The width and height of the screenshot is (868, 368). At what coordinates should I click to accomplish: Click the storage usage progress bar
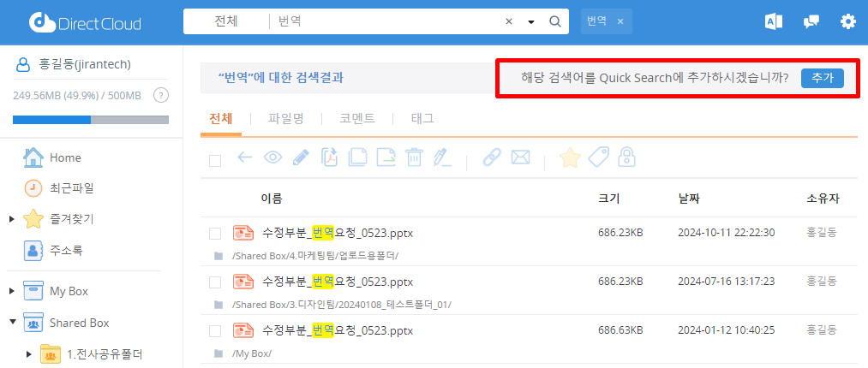click(90, 119)
